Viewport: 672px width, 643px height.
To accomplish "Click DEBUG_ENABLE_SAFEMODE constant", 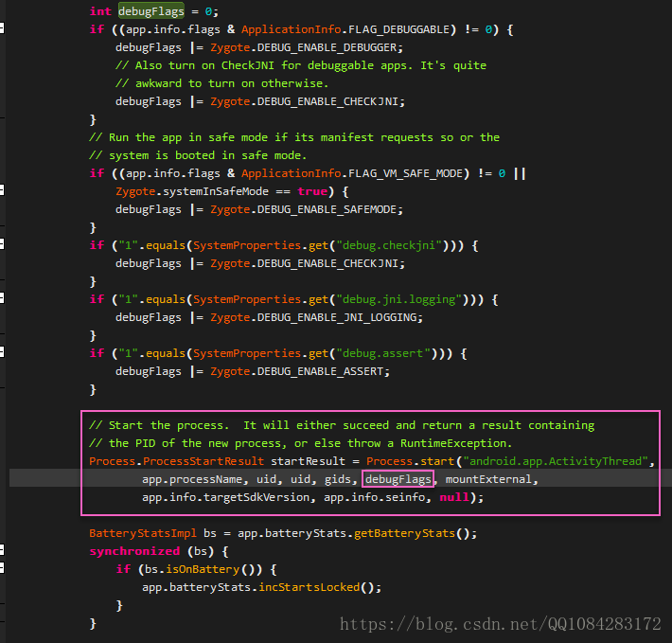I will coord(327,209).
